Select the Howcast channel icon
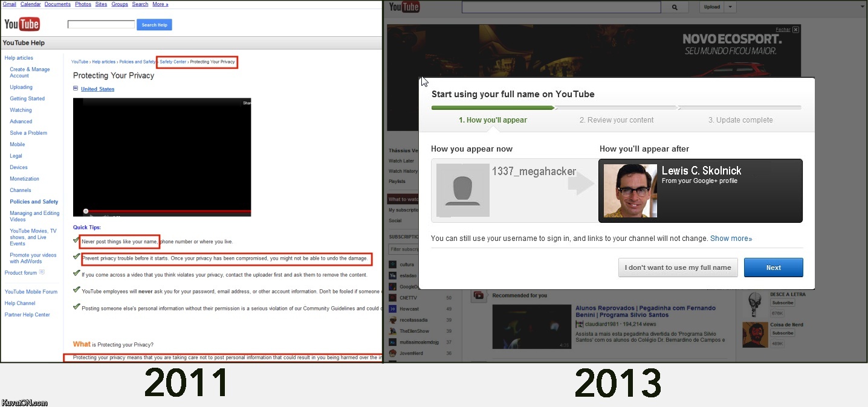The height and width of the screenshot is (407, 868). click(x=392, y=308)
